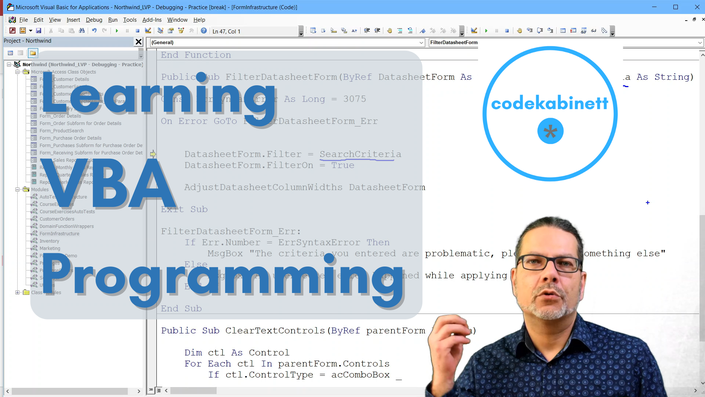This screenshot has width=705, height=397.
Task: Click the Find binoculars icon
Action: point(82,31)
